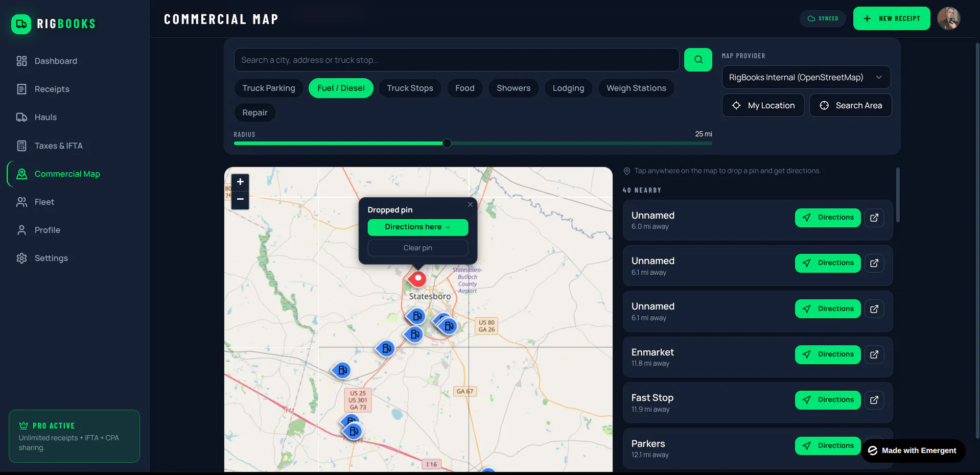Click the Pro Active plan card
980x475 pixels.
coord(74,436)
